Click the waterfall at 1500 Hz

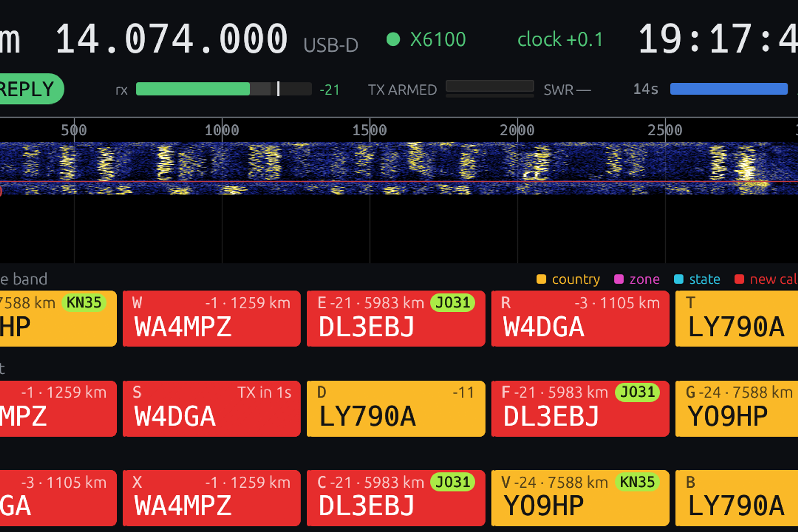click(370, 168)
